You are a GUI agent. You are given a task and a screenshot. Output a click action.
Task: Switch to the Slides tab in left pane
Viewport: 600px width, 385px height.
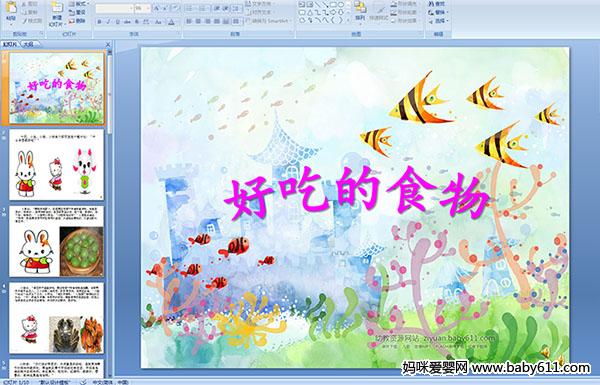point(10,44)
